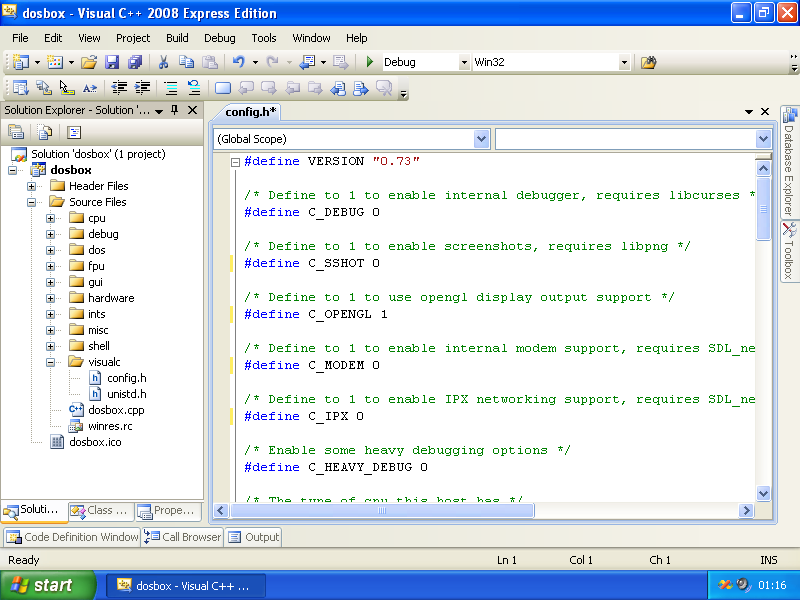The width and height of the screenshot is (800, 600).
Task: Open the Build menu
Action: pos(177,38)
